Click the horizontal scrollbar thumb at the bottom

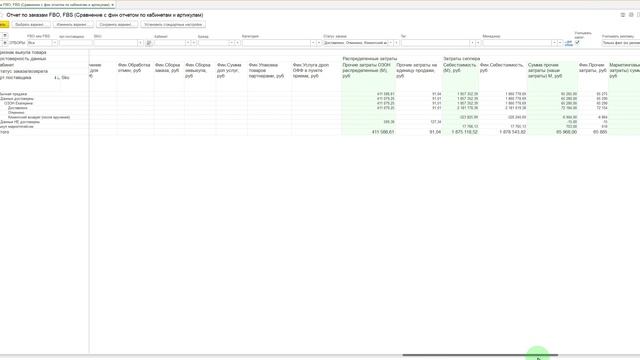coord(480,355)
